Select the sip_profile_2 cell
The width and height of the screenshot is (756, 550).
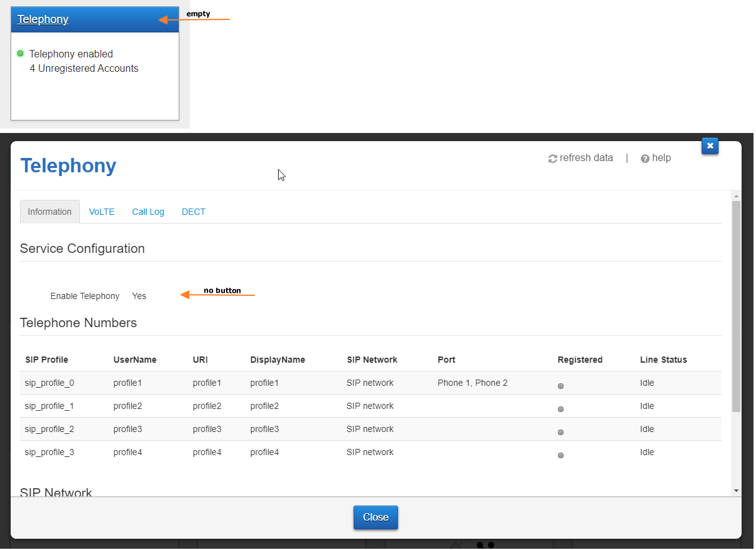click(49, 429)
